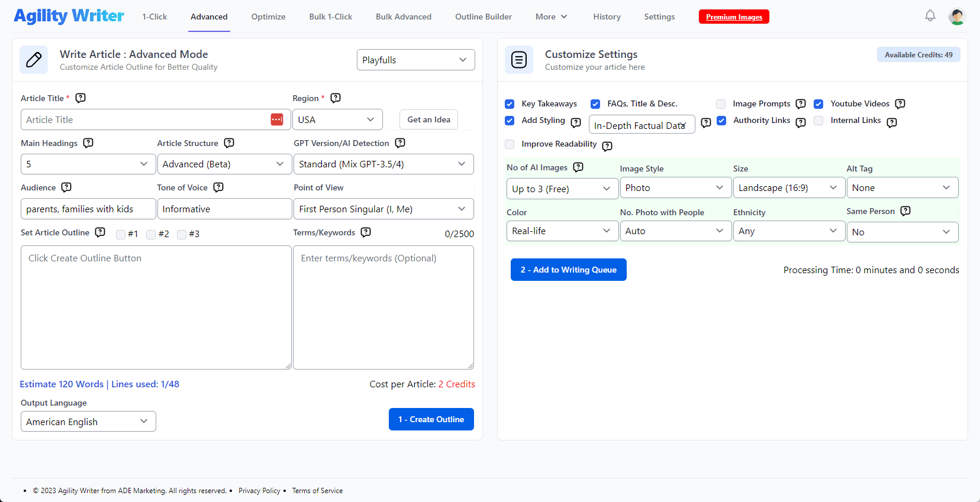Show help for Article Structure
Viewport: 980px width, 502px height.
point(229,143)
